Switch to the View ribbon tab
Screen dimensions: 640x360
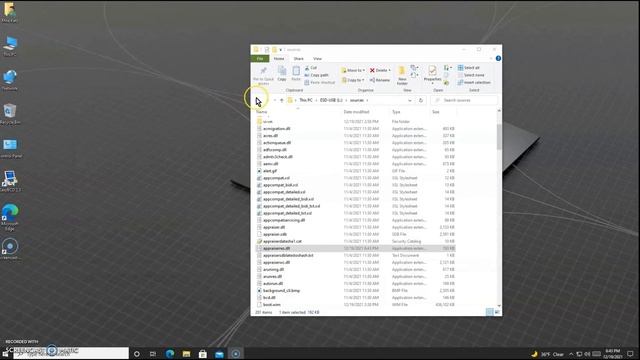317,59
